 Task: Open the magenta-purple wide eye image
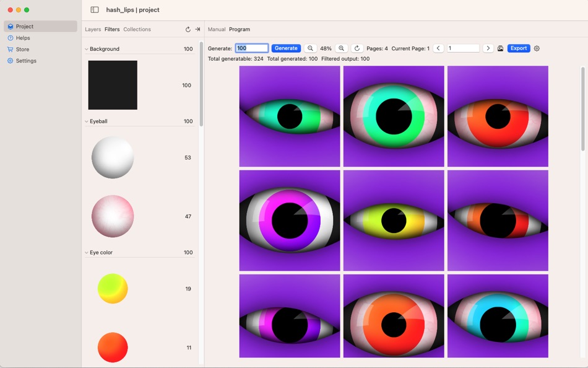[290, 221]
